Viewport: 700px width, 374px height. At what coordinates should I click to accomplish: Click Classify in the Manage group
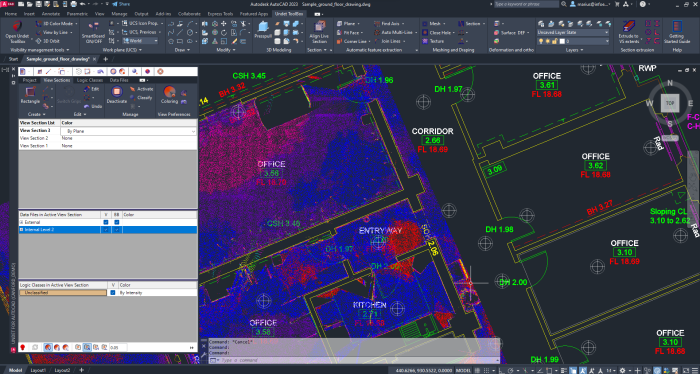click(141, 97)
